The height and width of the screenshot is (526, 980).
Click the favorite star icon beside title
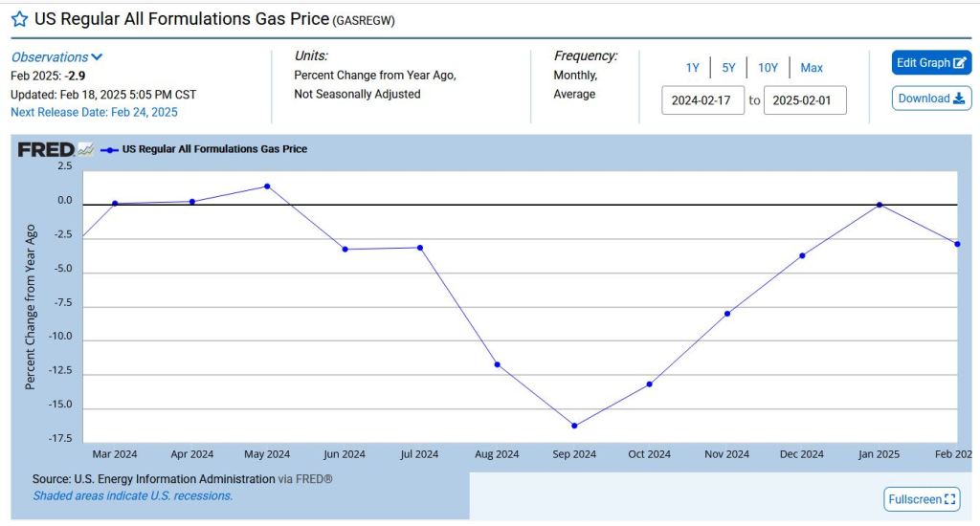[x=19, y=19]
